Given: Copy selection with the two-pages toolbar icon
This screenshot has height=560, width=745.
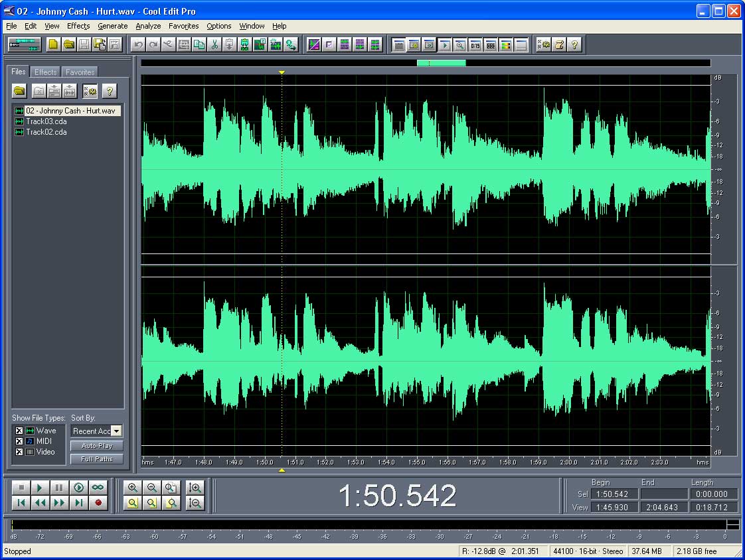Looking at the screenshot, I should pyautogui.click(x=199, y=44).
